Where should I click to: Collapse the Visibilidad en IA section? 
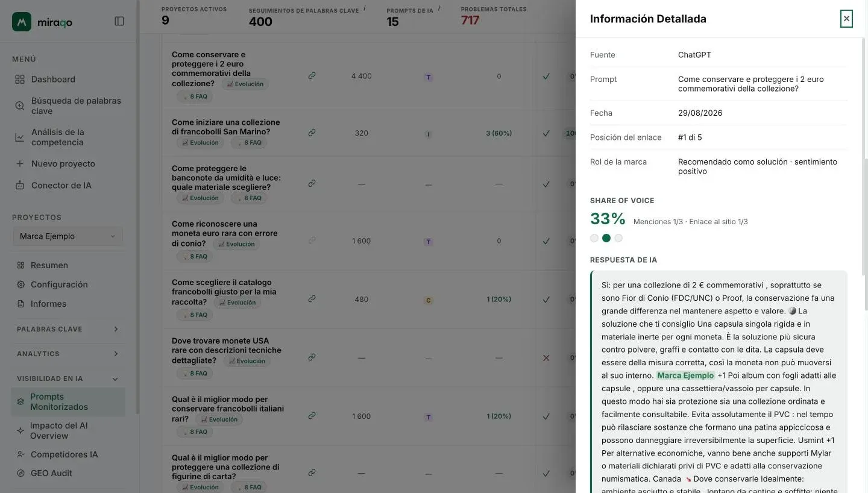68,378
